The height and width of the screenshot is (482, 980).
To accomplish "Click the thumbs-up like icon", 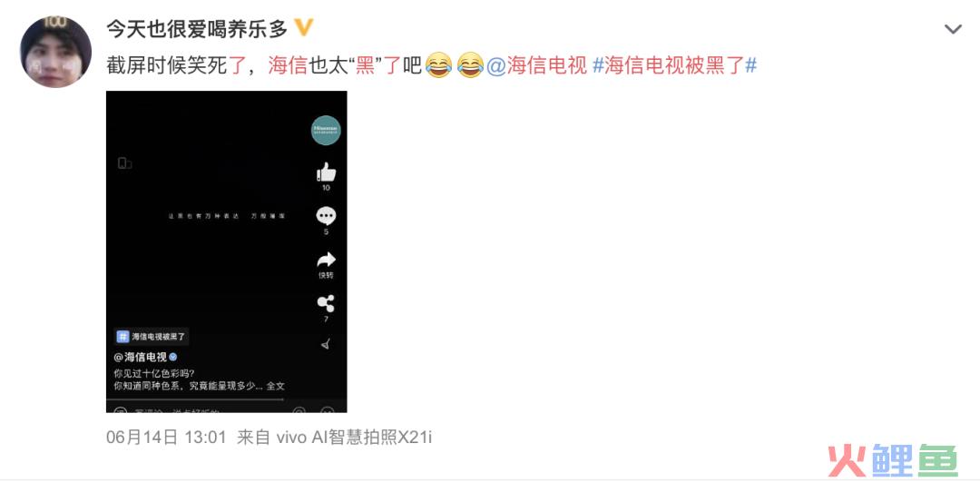I will [326, 172].
